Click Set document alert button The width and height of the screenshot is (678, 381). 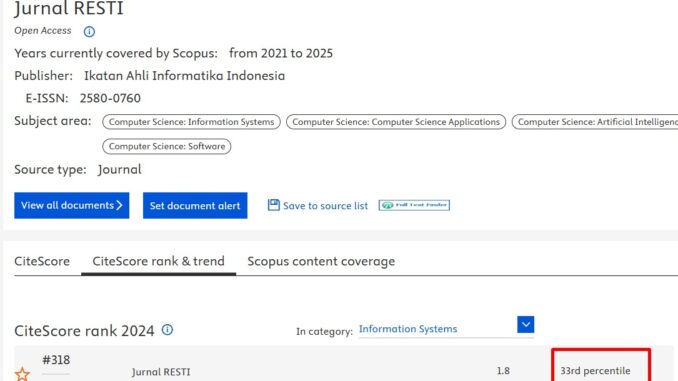195,205
